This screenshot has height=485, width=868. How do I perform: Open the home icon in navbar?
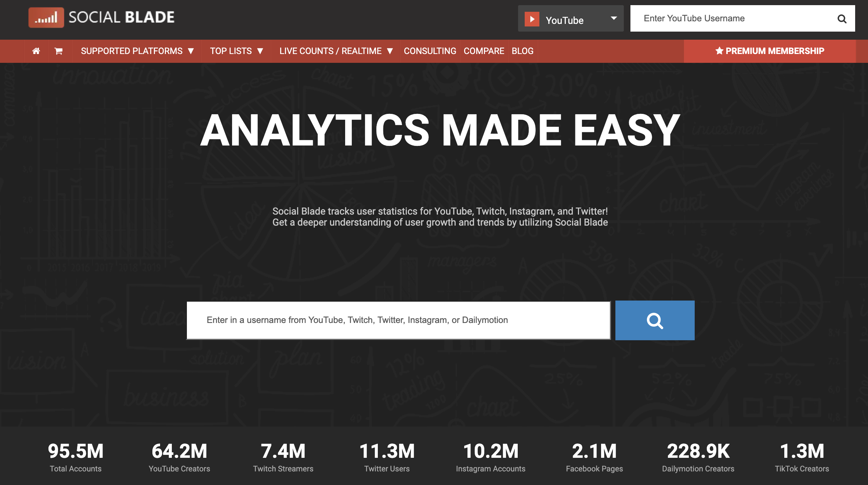click(36, 51)
